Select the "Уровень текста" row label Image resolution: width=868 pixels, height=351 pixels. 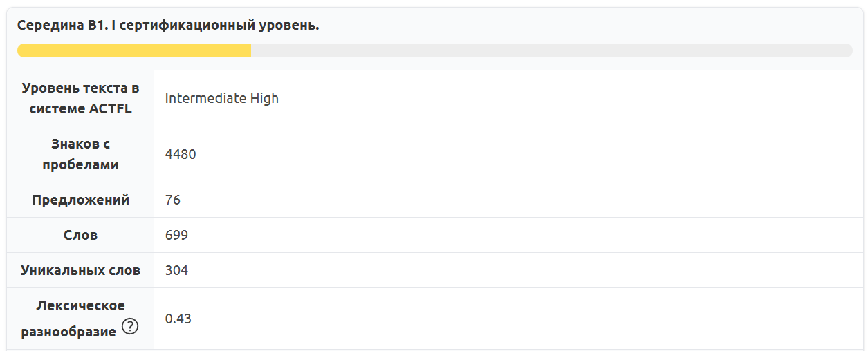point(80,88)
